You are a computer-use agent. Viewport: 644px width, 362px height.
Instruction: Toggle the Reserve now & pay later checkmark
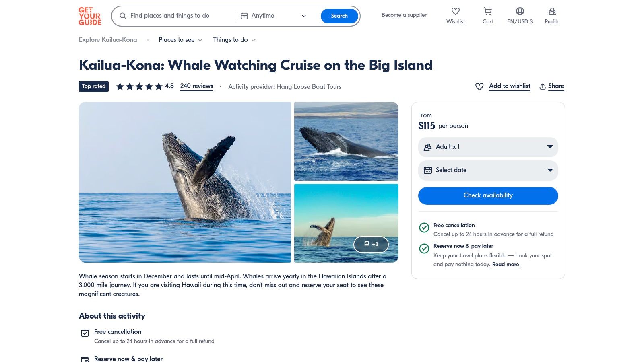[425, 249]
